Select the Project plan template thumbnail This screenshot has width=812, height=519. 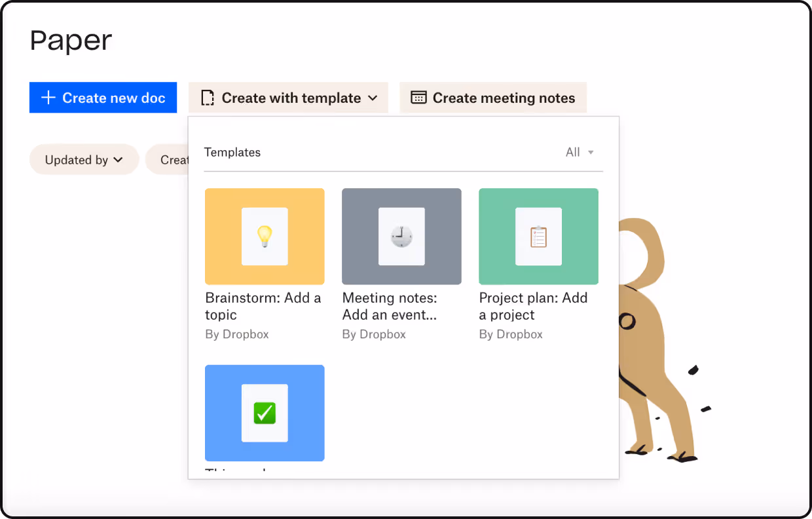tap(538, 237)
